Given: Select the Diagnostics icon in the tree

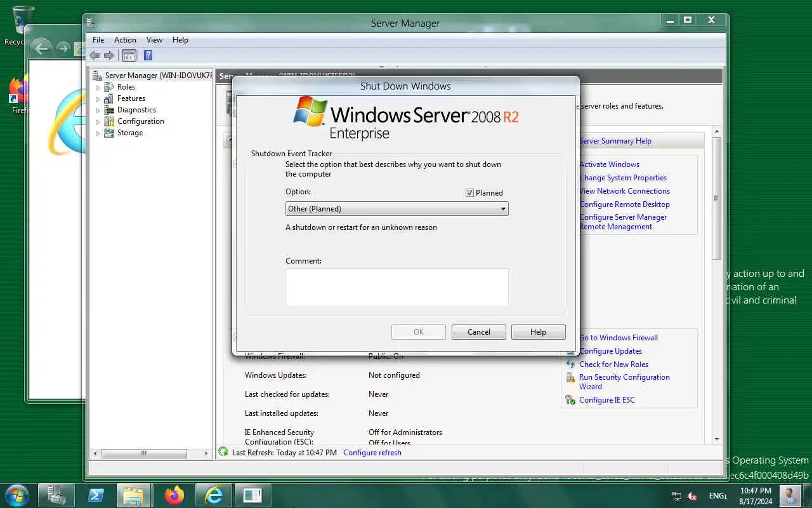Looking at the screenshot, I should tap(110, 110).
